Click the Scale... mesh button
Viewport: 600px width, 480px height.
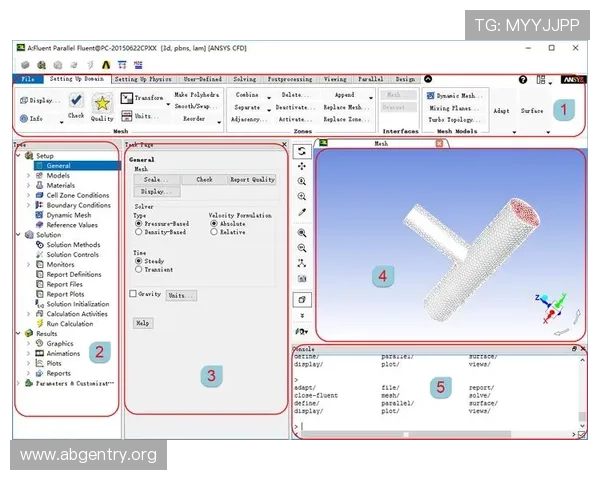point(156,180)
